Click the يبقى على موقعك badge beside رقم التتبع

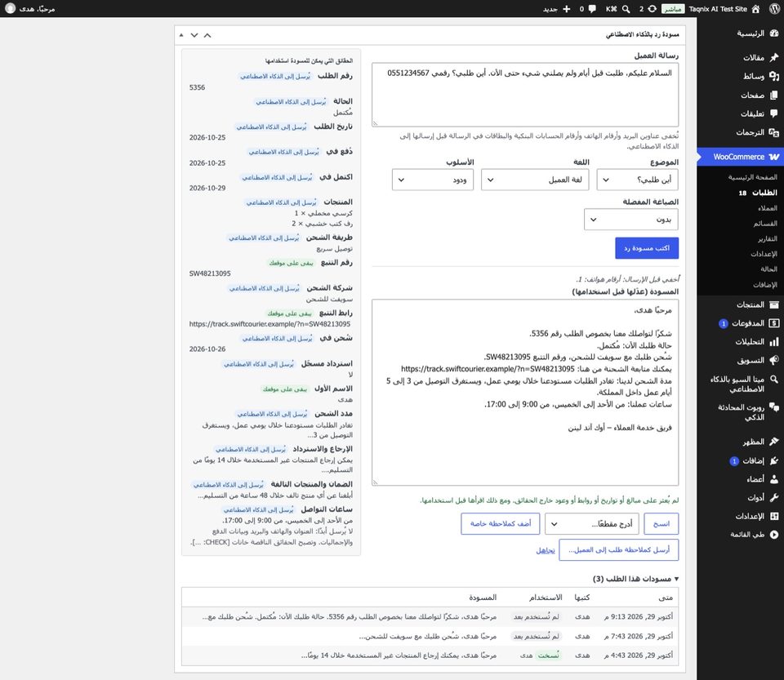point(291,263)
